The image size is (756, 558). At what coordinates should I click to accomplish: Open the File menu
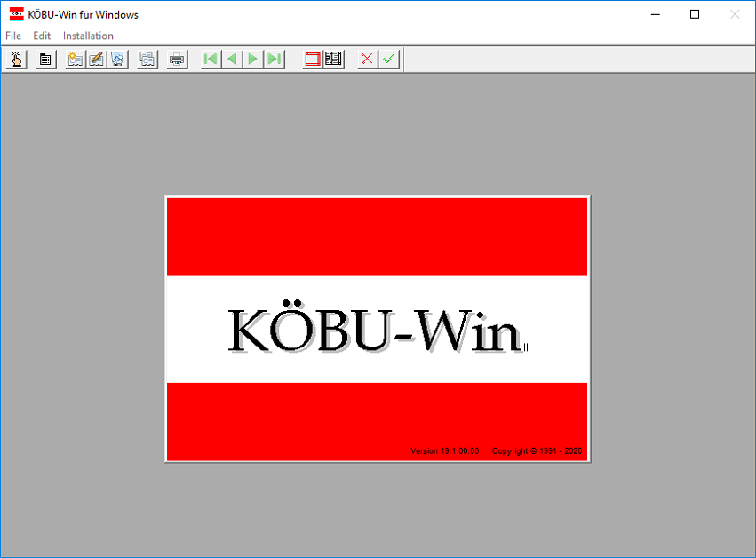pyautogui.click(x=13, y=36)
